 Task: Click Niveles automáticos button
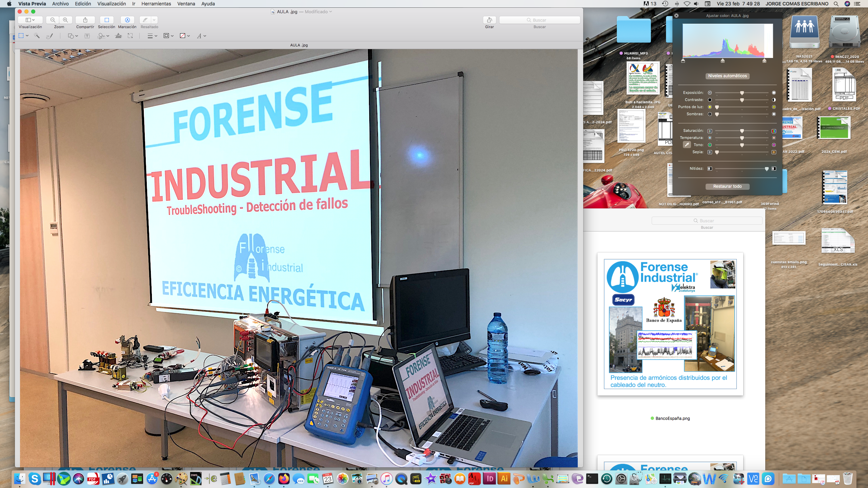point(727,76)
